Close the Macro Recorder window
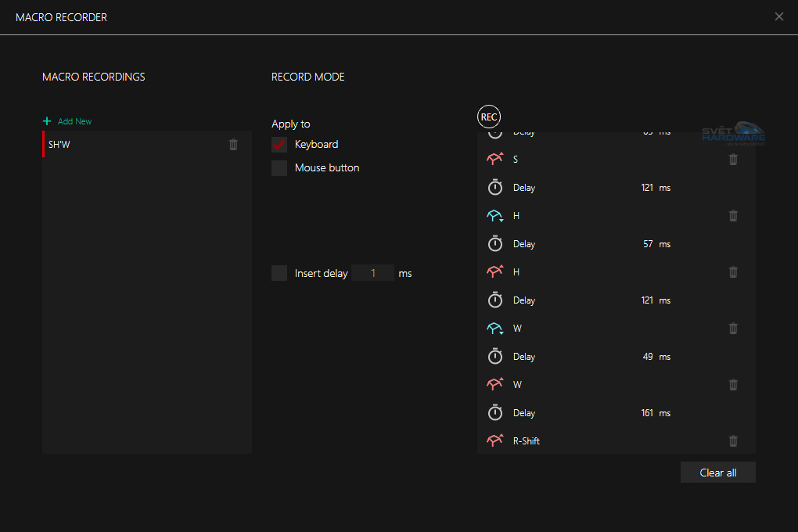Image resolution: width=798 pixels, height=532 pixels. click(x=778, y=16)
